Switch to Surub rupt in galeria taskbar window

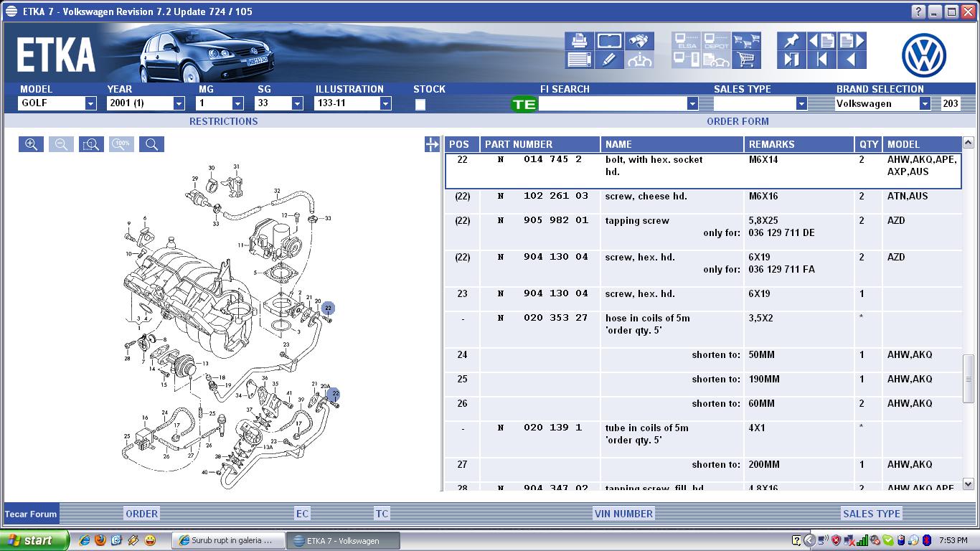pos(228,540)
